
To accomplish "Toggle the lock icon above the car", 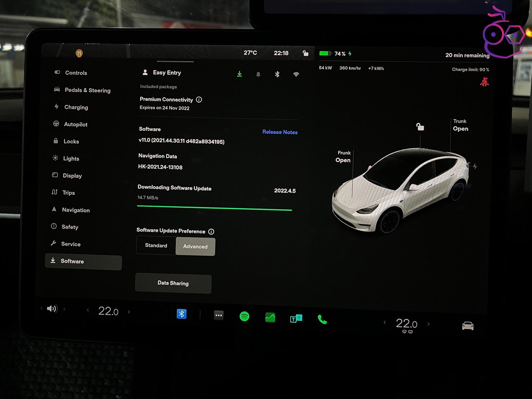I will point(420,127).
